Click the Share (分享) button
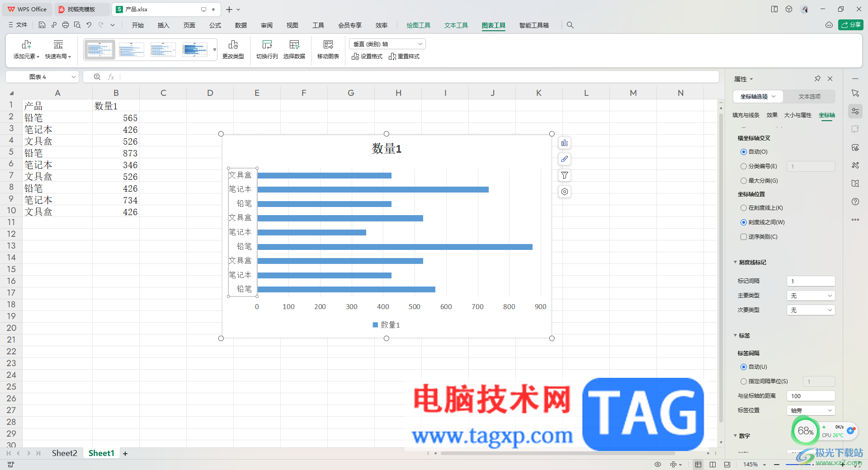 [851, 25]
